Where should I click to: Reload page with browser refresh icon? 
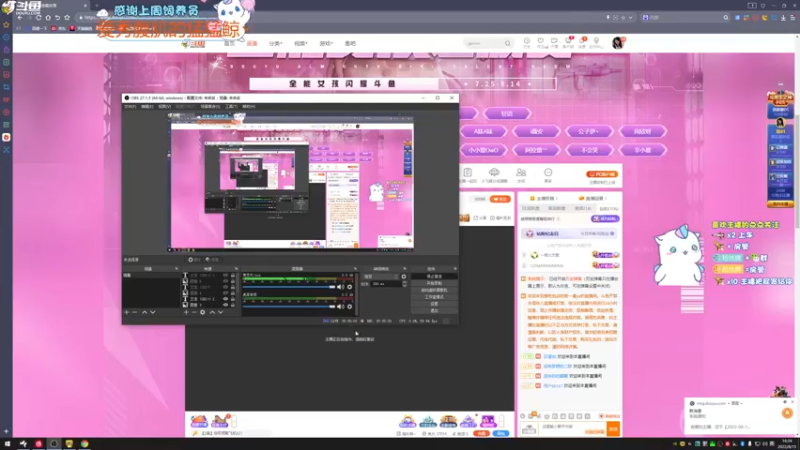pos(38,17)
